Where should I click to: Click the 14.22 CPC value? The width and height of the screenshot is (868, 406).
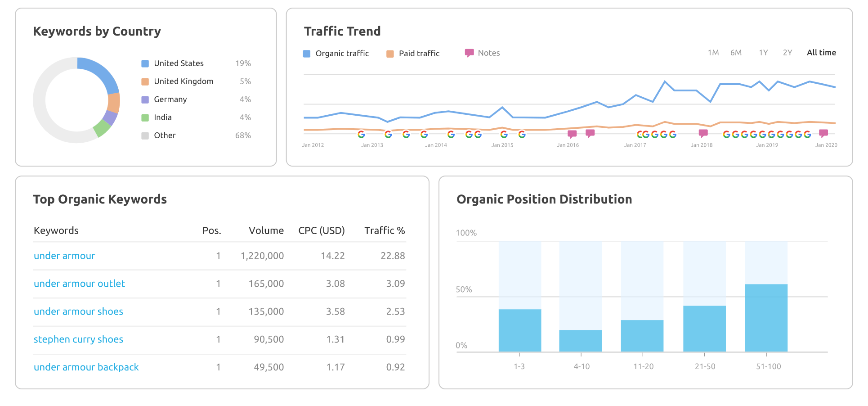(333, 256)
